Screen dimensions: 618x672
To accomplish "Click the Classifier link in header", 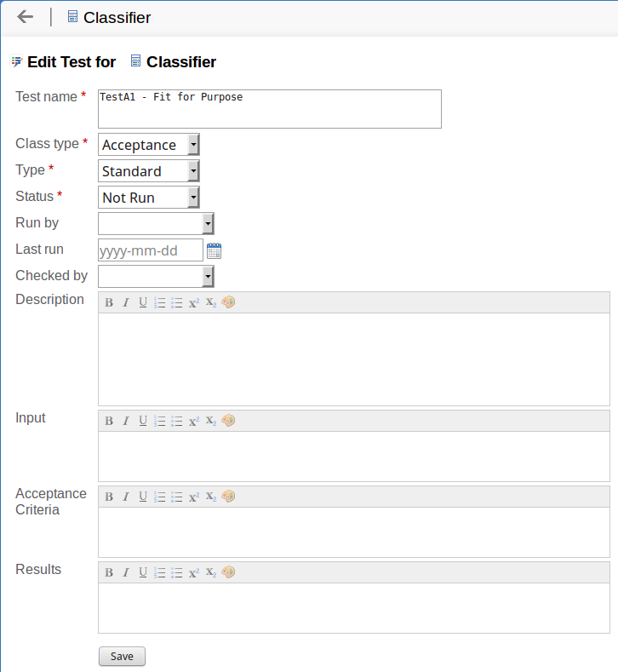I will pyautogui.click(x=117, y=17).
